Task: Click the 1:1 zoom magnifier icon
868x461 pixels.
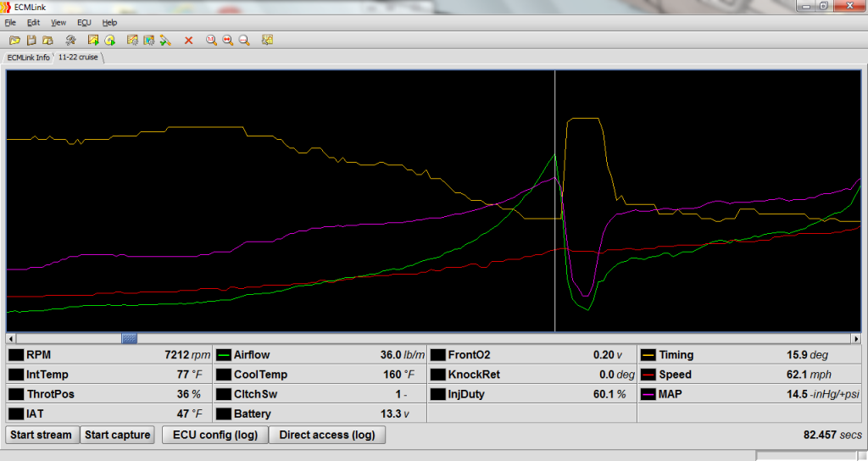Action: pyautogui.click(x=211, y=41)
